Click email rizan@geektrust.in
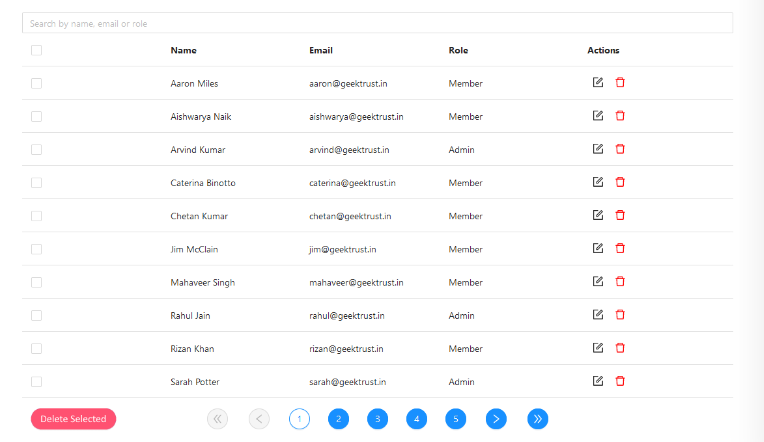Image resolution: width=764 pixels, height=442 pixels. [346, 348]
